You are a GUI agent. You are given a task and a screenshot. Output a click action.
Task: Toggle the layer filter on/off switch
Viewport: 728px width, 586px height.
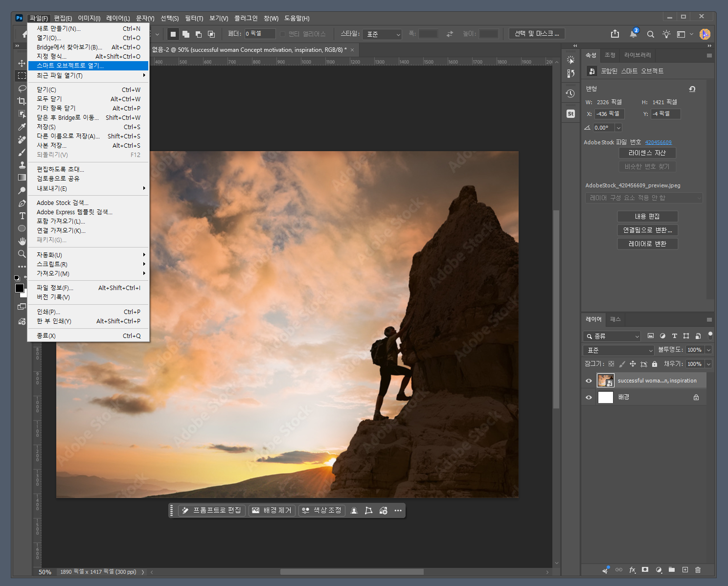(x=710, y=336)
